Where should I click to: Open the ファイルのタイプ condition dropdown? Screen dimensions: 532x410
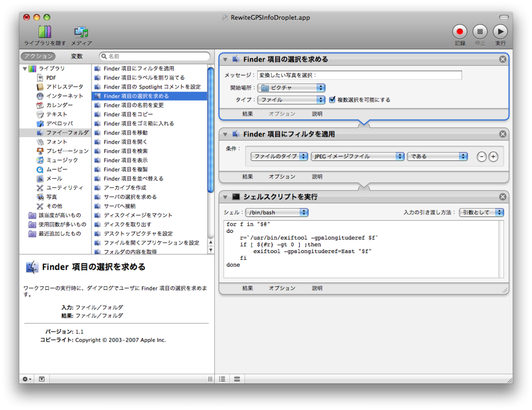[279, 156]
